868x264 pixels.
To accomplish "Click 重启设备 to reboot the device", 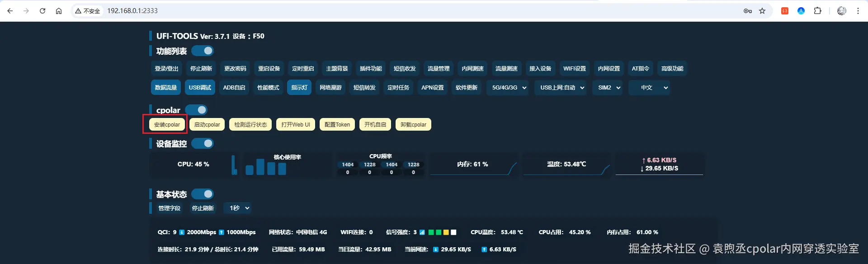I will [x=269, y=68].
